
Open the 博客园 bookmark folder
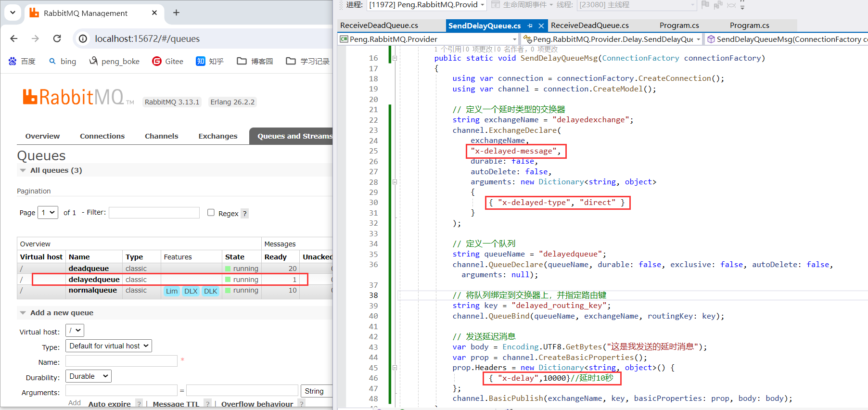point(255,61)
